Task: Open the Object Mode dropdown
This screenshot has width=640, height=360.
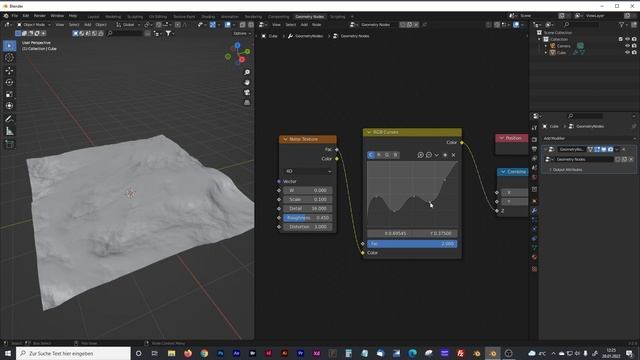Action: pyautogui.click(x=33, y=25)
